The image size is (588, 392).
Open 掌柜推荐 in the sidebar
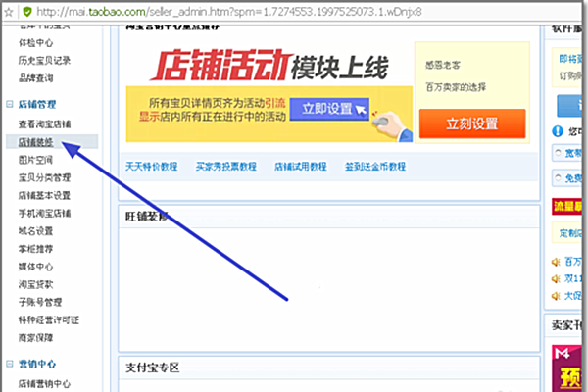[35, 249]
